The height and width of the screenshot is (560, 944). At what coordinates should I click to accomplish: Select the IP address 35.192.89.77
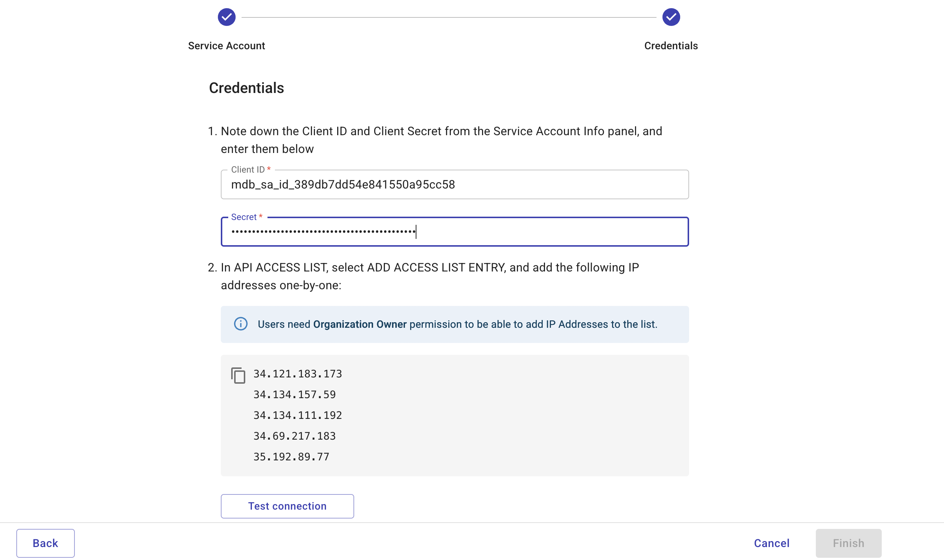(x=291, y=456)
